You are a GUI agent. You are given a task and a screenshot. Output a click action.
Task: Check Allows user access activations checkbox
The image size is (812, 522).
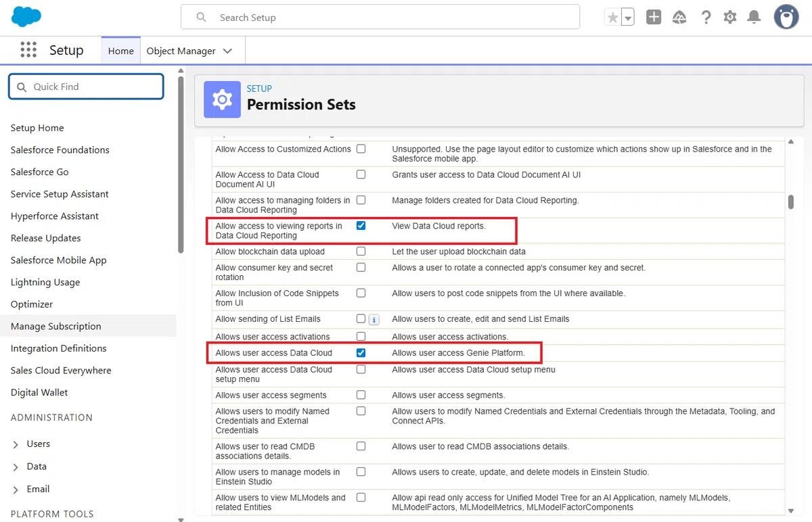[361, 337]
